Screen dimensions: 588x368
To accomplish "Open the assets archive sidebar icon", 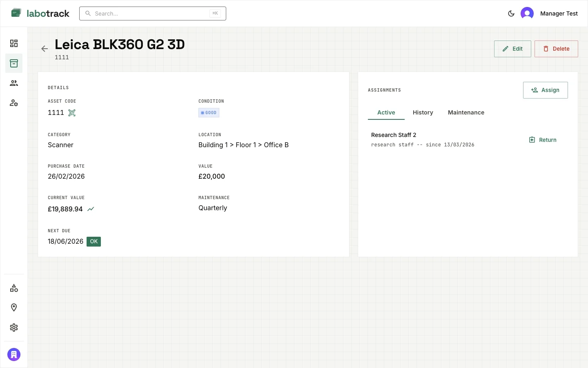I will [14, 63].
